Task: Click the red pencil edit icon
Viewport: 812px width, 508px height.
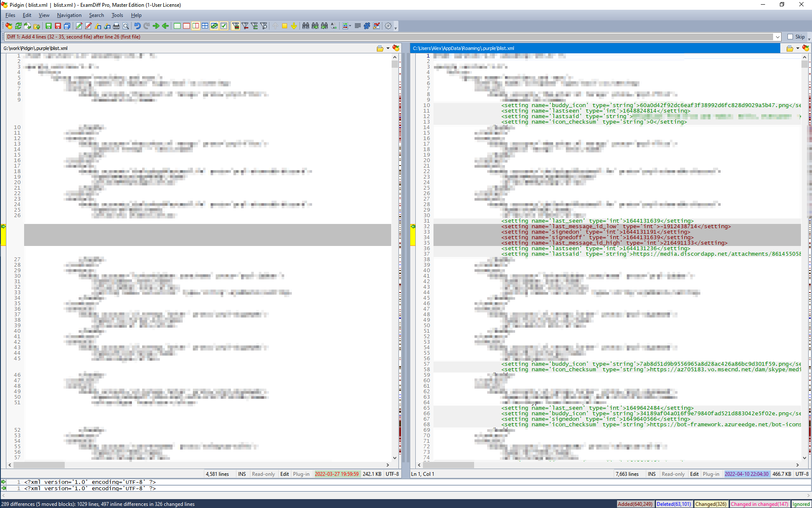Action: coord(88,26)
